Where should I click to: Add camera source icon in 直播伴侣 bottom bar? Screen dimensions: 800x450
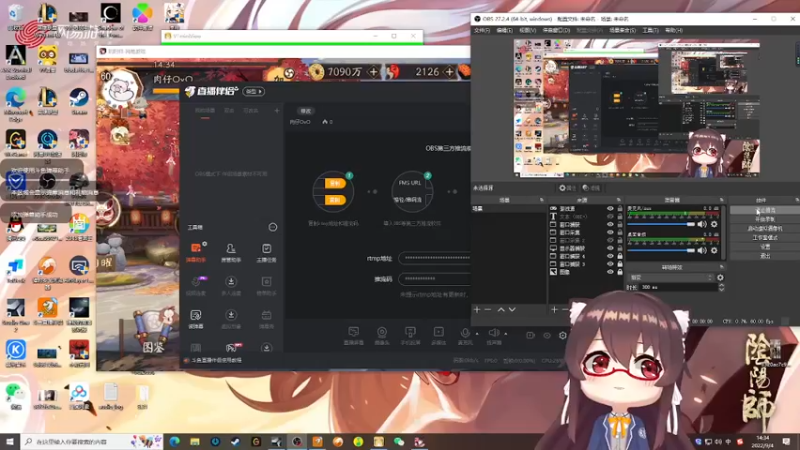[382, 336]
